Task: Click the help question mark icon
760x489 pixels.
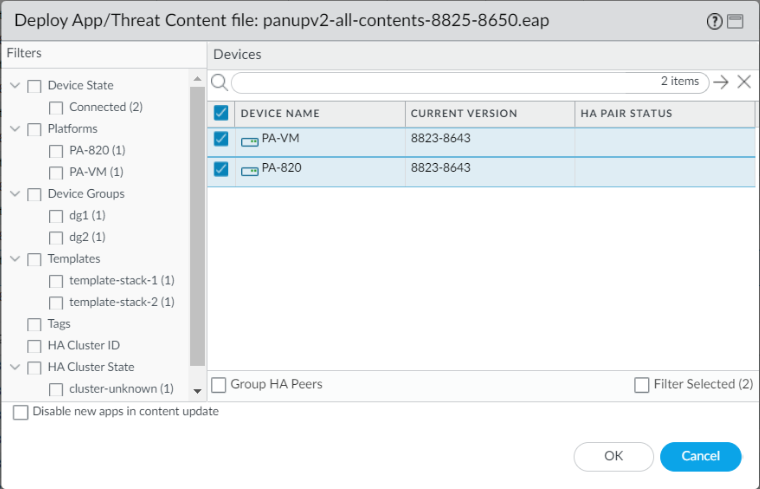Action: coord(715,21)
